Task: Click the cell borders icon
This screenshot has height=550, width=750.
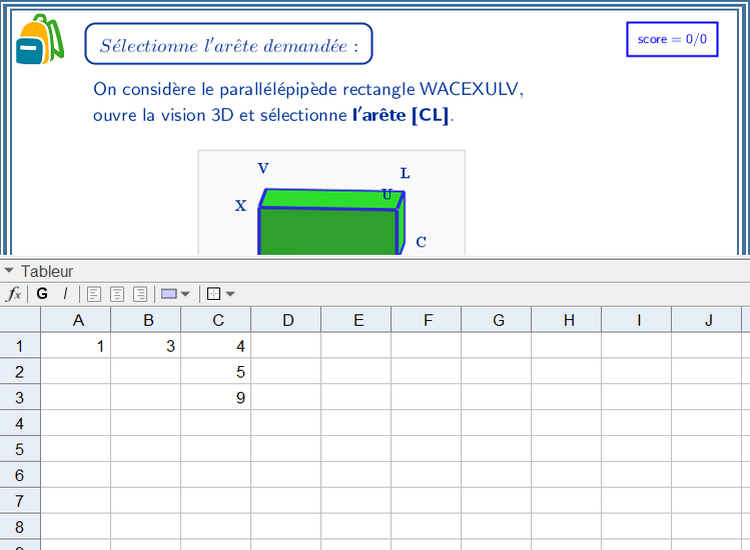Action: pos(213,294)
